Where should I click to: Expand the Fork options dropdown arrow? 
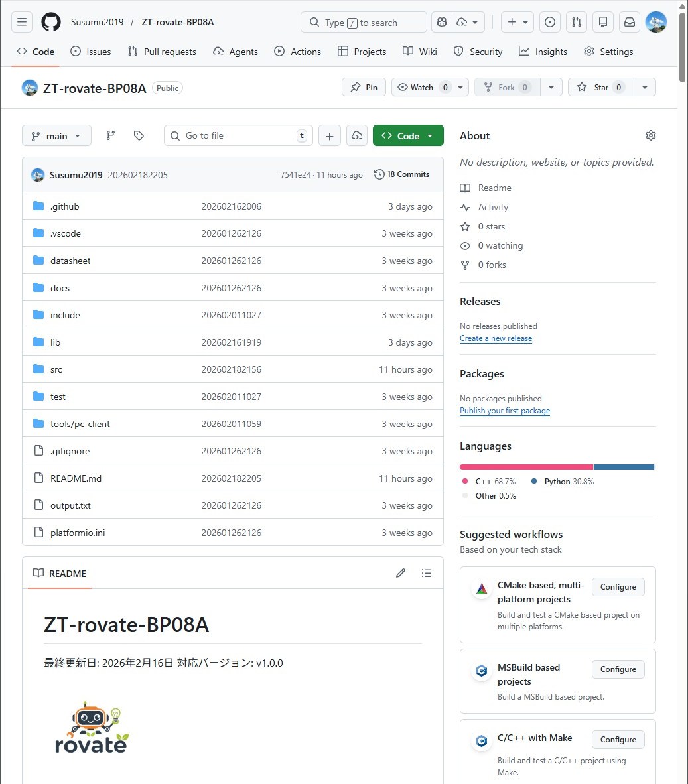click(x=551, y=87)
